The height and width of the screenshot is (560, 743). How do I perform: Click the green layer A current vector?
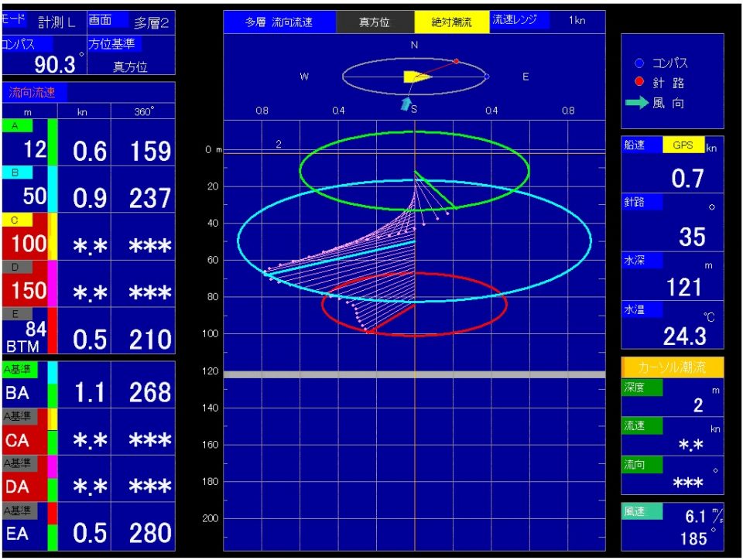434,190
